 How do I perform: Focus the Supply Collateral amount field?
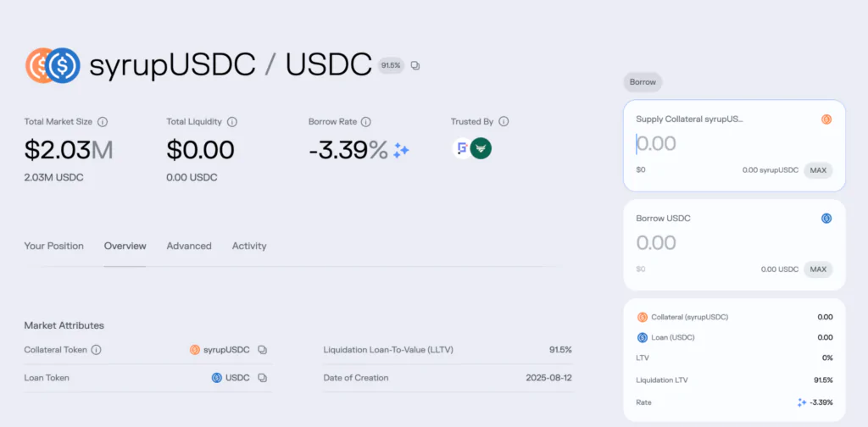[x=712, y=144]
